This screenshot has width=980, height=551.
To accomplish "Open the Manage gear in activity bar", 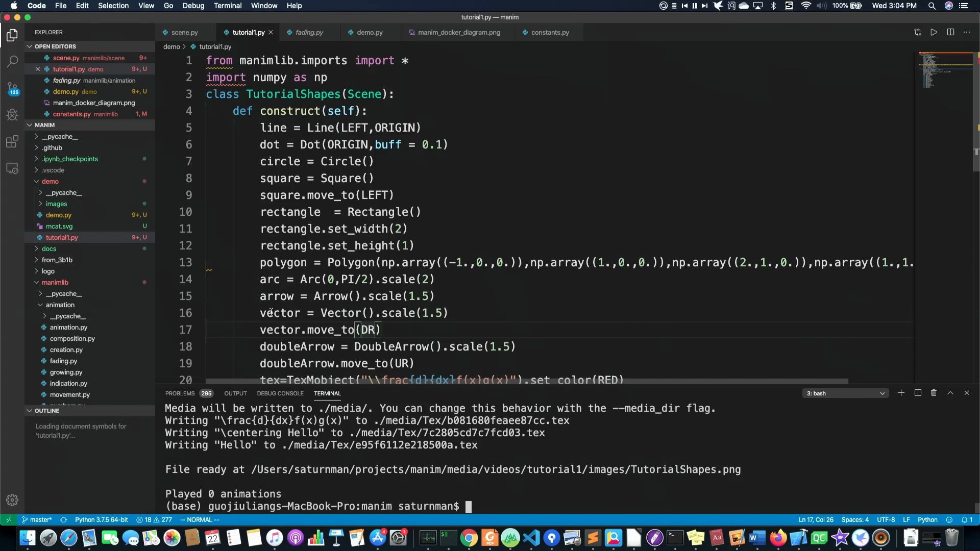I will (12, 500).
